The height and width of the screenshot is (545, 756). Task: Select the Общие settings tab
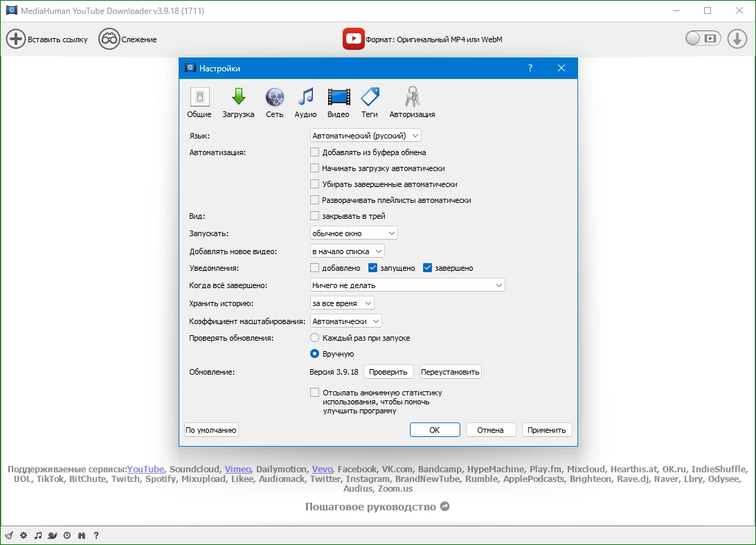199,102
